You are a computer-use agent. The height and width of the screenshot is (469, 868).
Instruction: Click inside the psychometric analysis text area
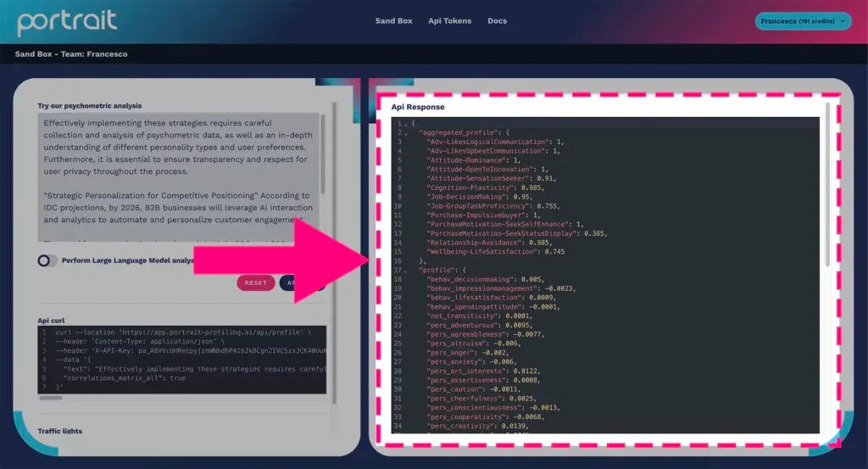click(178, 177)
